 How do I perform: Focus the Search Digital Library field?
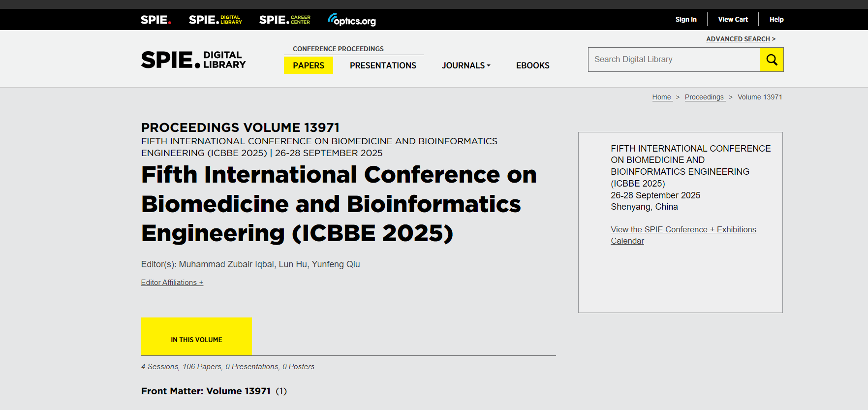click(x=674, y=60)
